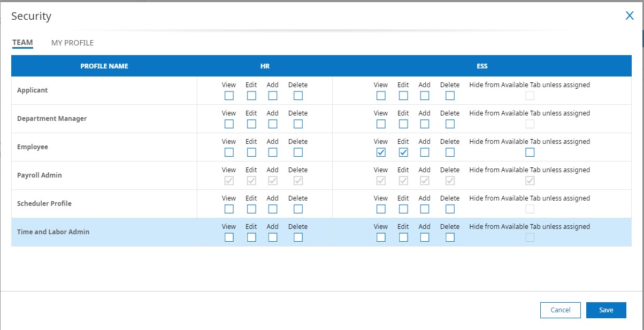Uncheck ESS Edit for Employee profile

click(x=403, y=152)
